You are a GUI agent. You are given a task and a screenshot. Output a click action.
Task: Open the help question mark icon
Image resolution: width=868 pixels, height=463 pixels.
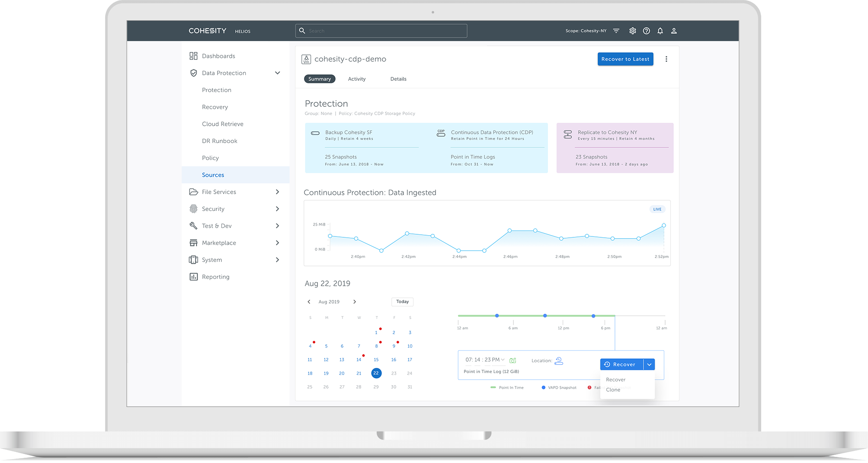pos(647,31)
